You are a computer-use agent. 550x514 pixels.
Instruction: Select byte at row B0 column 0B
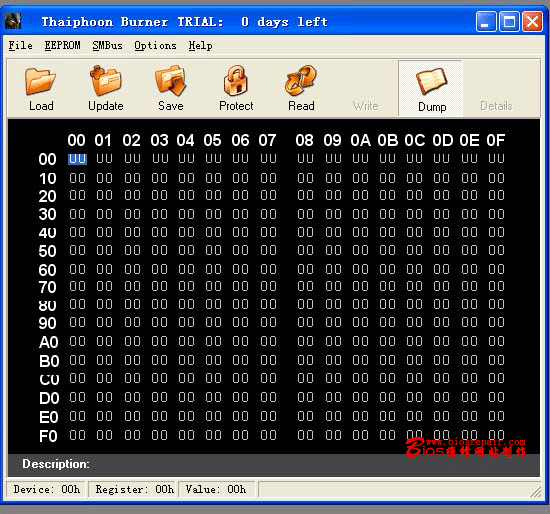(x=387, y=360)
